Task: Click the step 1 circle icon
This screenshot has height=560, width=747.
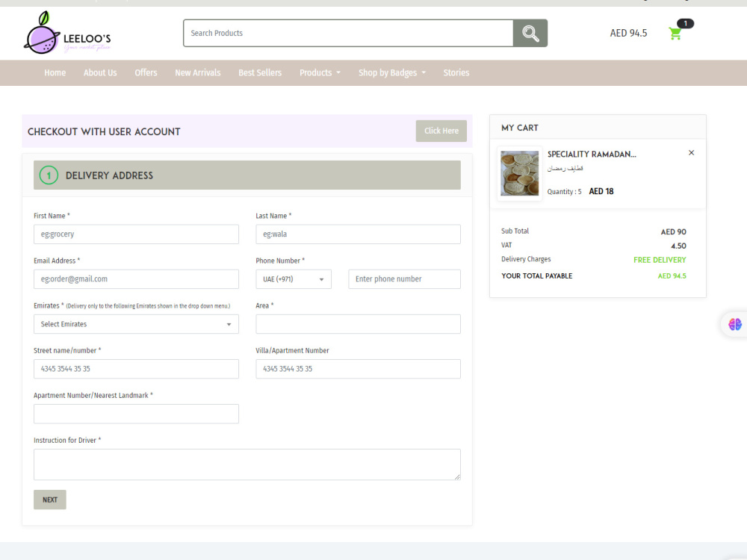Action: click(49, 175)
